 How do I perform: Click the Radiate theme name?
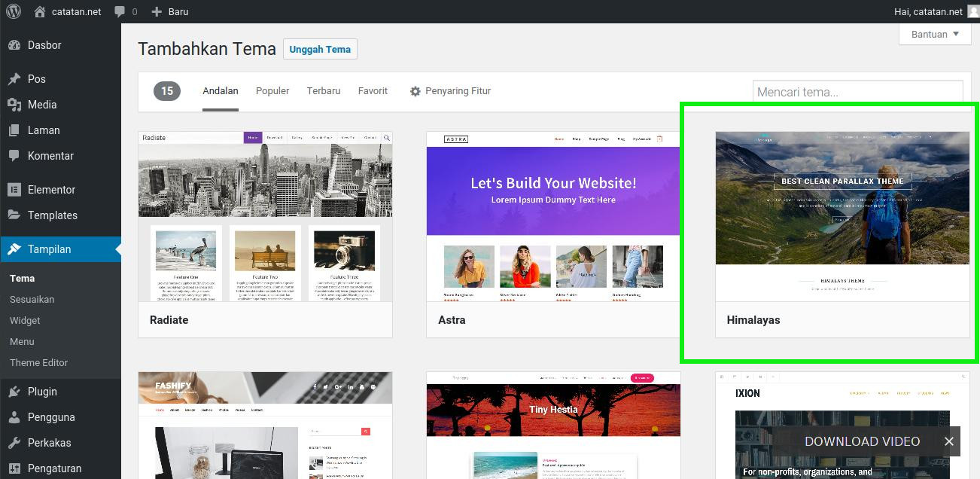(x=169, y=320)
